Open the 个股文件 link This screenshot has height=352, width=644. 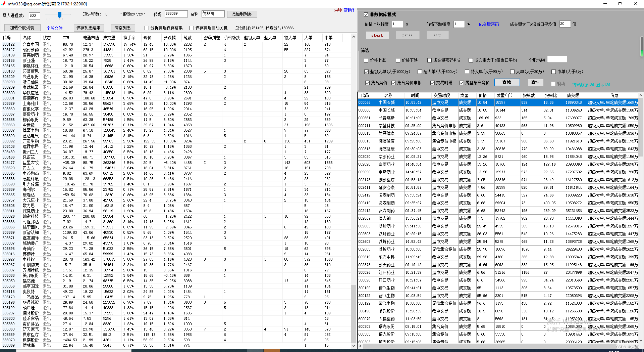(x=55, y=28)
